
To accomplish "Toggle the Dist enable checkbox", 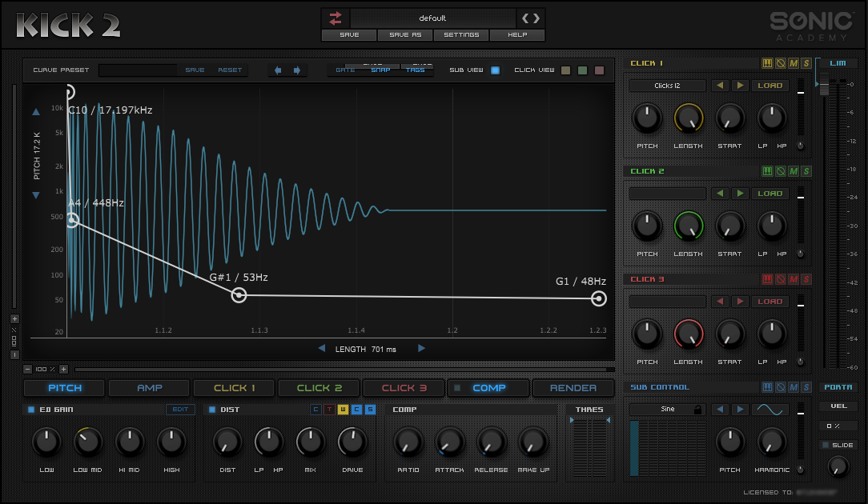I will (212, 410).
